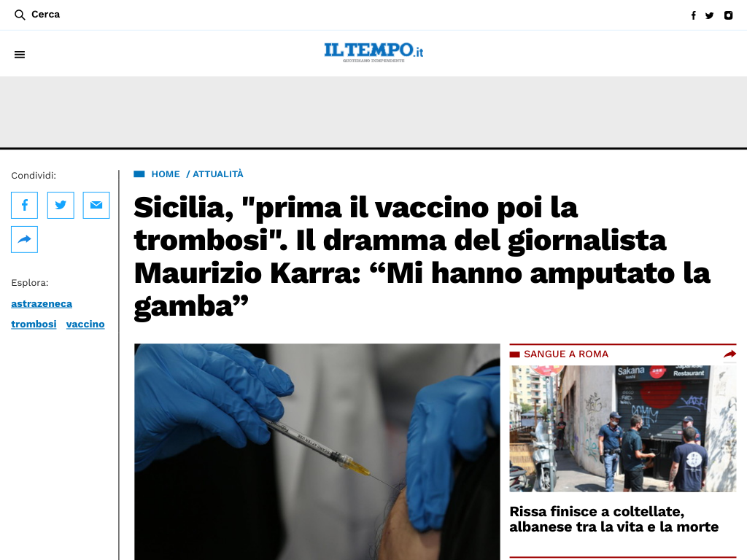Open Il Tempo Facebook page icon in header
This screenshot has width=747, height=560.
click(693, 15)
